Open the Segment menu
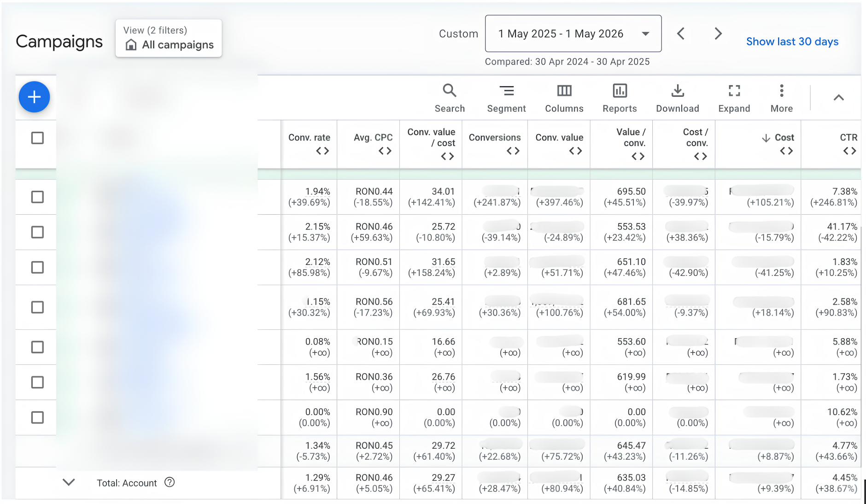 tap(506, 98)
